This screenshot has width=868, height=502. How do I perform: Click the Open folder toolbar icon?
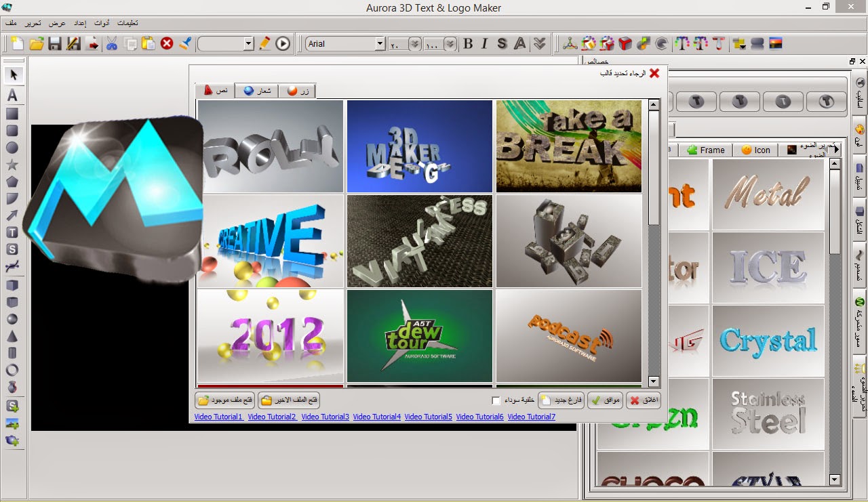(37, 43)
